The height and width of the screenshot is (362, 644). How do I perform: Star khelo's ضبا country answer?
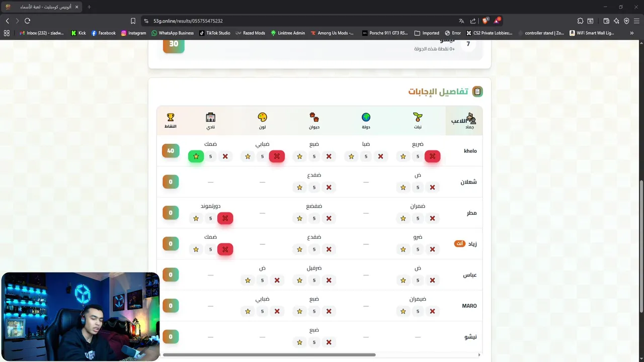coord(351,156)
